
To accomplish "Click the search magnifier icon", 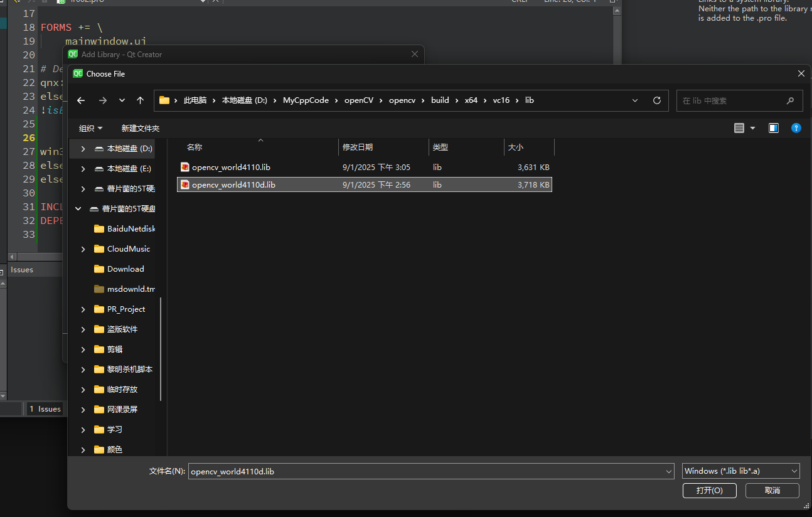I will [790, 100].
